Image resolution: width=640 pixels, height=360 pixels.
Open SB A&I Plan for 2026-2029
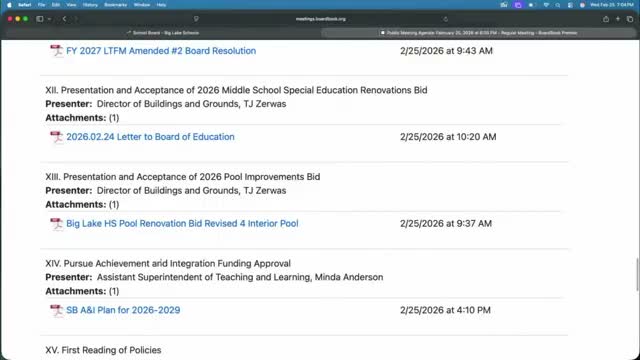[123, 310]
